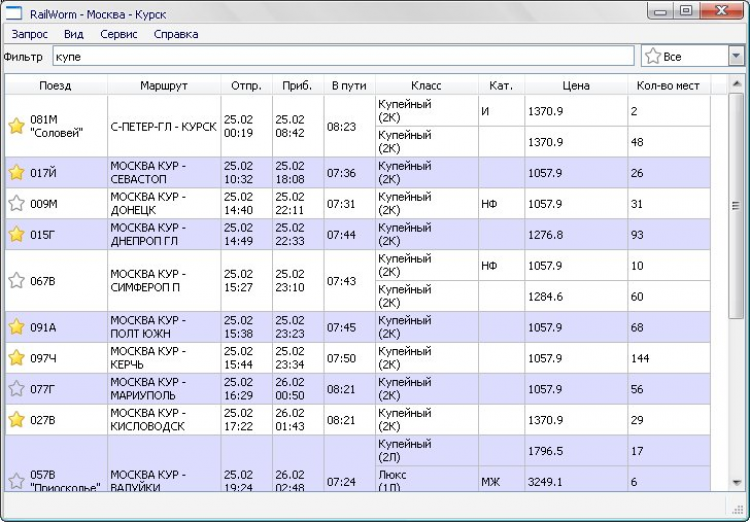Click star icon for train 077Г
Screen dimensions: 750x522
click(x=16, y=389)
